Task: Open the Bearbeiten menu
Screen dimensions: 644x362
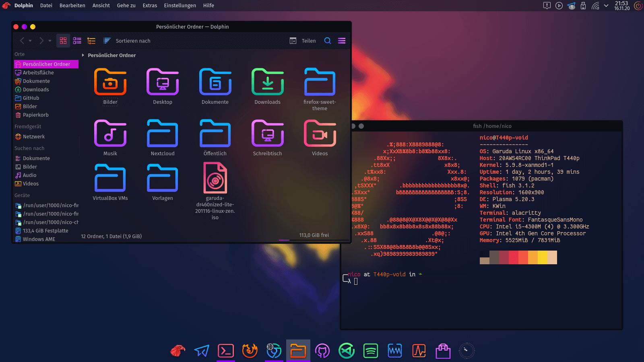Action: 72,5
